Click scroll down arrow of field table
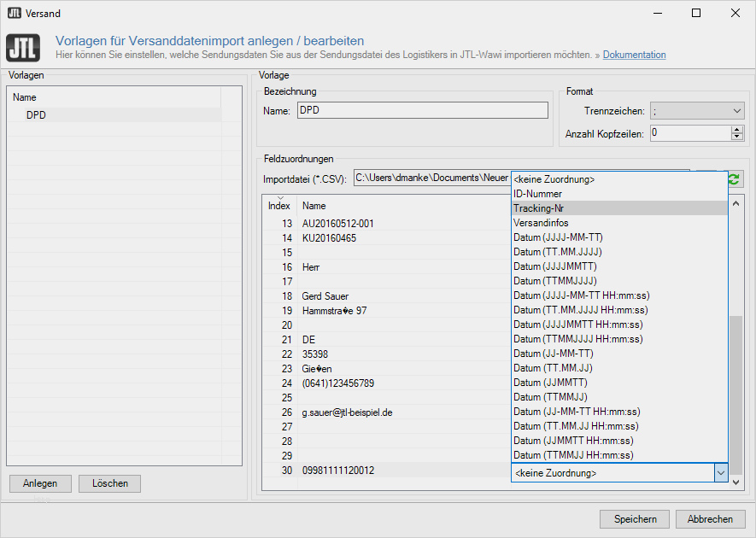This screenshot has height=538, width=756. tap(735, 482)
